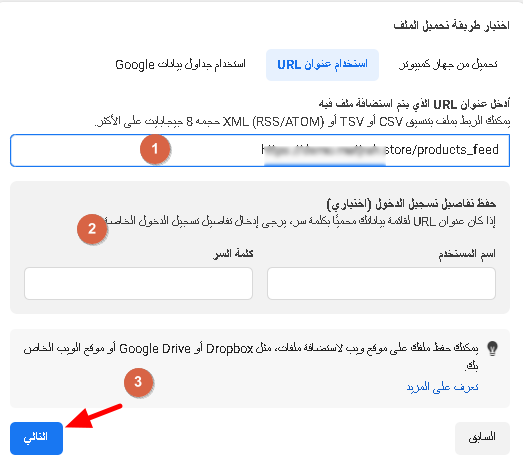This screenshot has width=523, height=460.
Task: Click the lightbulb tip icon
Action: coord(492,349)
